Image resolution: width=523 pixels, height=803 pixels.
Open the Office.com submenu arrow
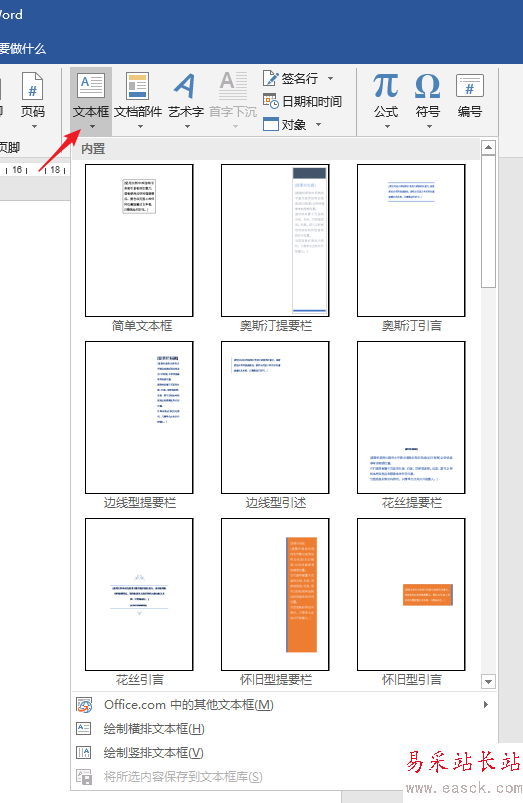pos(486,705)
